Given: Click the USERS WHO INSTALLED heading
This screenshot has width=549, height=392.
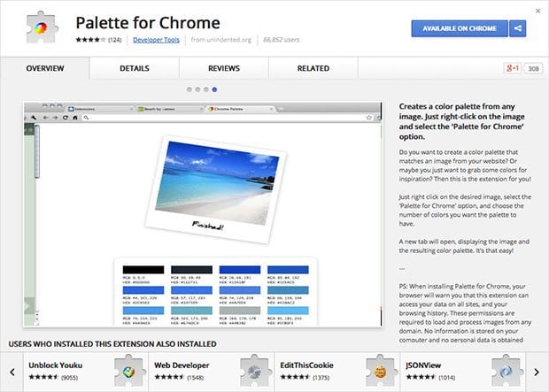Looking at the screenshot, I should (112, 344).
